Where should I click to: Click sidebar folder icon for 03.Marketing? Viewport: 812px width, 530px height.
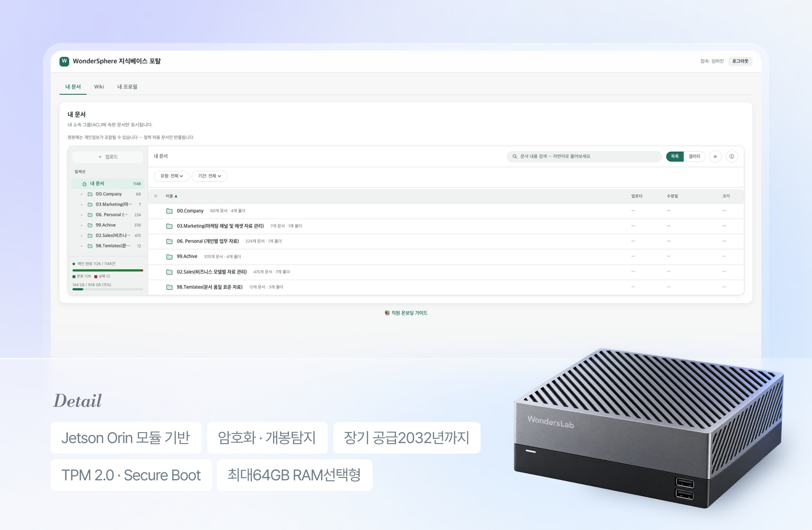(90, 204)
